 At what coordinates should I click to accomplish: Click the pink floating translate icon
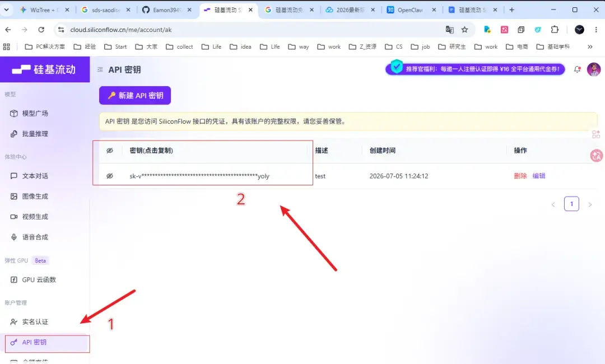[x=597, y=156]
